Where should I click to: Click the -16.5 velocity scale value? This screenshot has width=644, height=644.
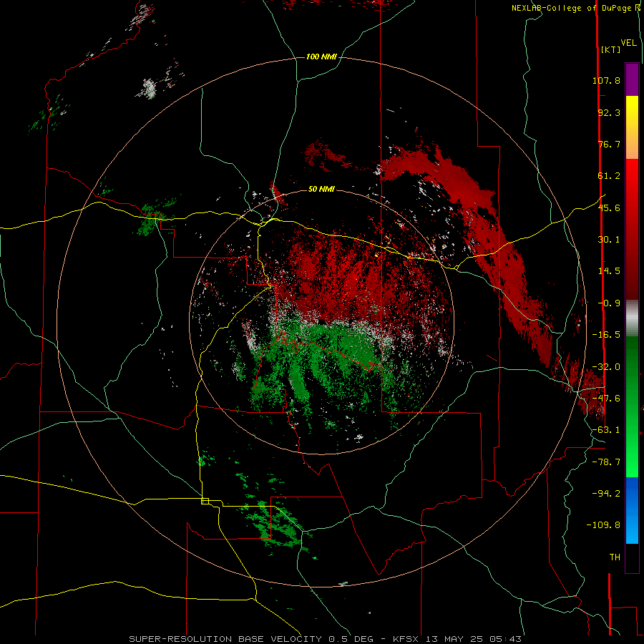606,335
